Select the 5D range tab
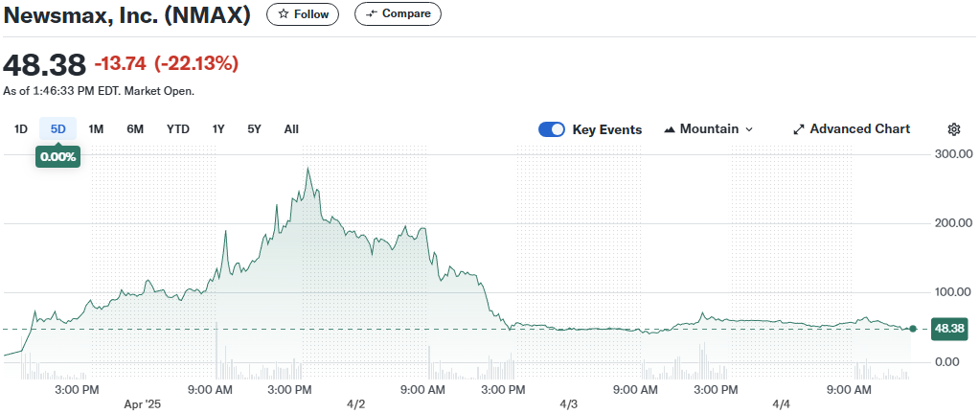The height and width of the screenshot is (414, 980). click(58, 128)
